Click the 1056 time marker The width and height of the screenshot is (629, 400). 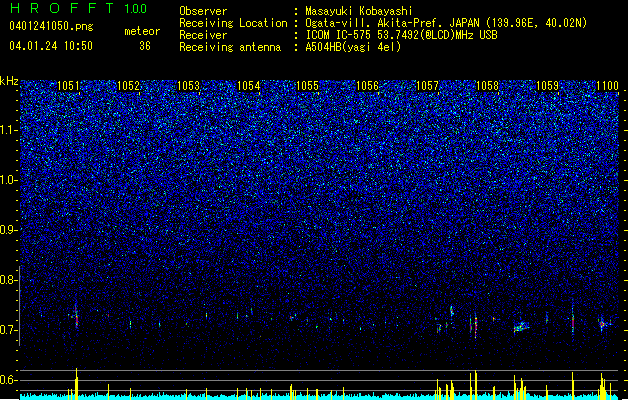[x=367, y=86]
